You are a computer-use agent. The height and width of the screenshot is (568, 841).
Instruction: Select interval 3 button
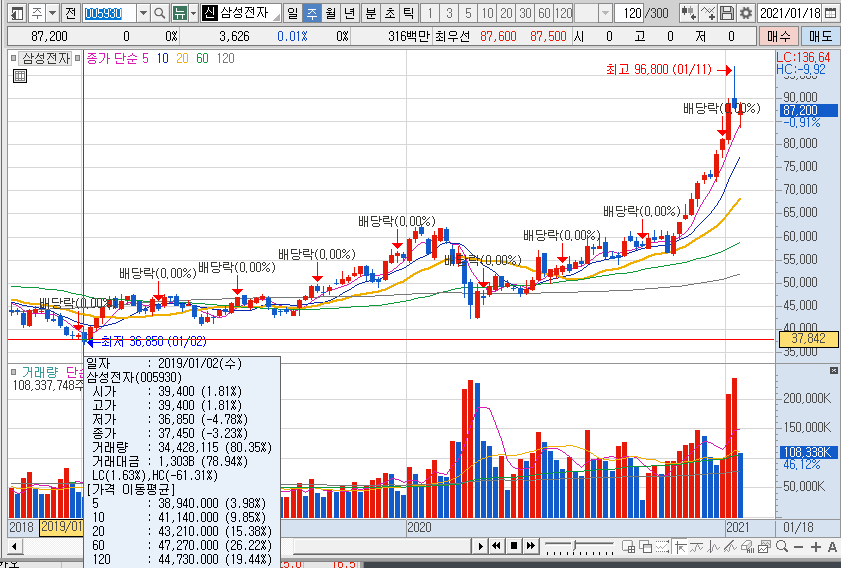point(449,13)
